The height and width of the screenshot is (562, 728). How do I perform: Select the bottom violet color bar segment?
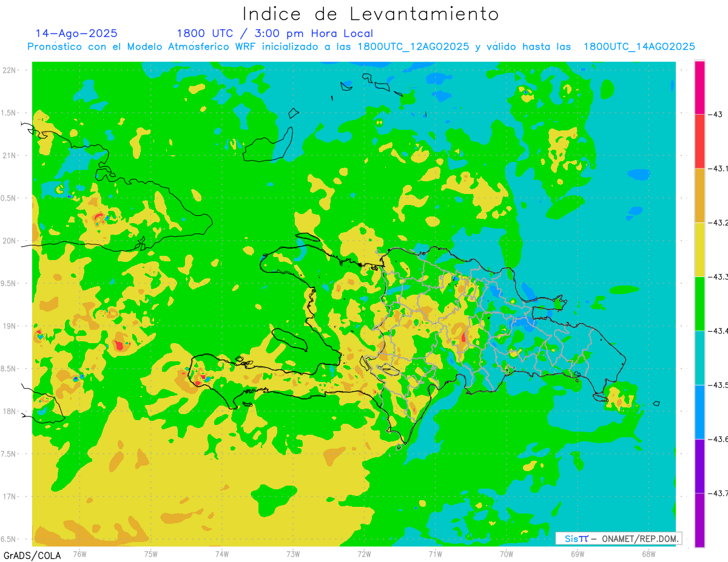[x=699, y=520]
